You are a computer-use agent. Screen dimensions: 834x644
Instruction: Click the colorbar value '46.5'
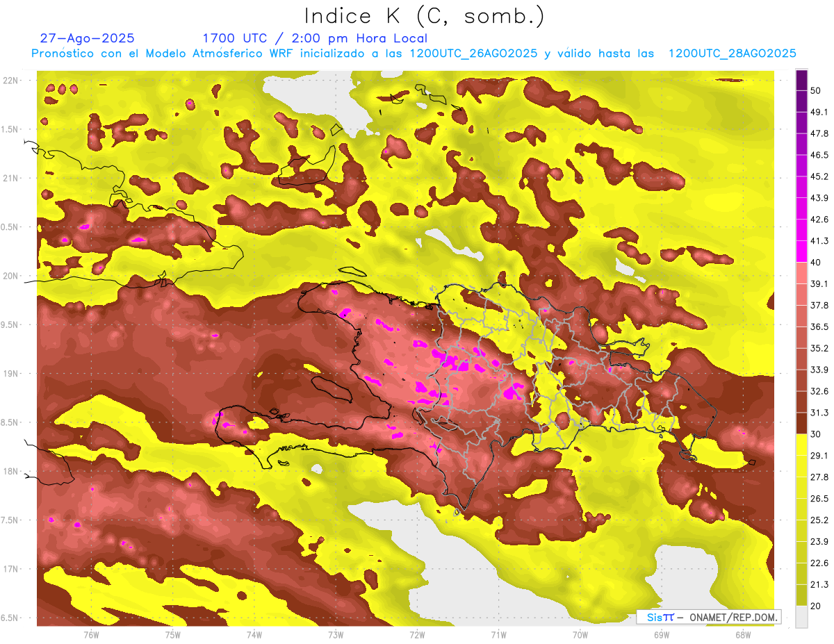pyautogui.click(x=819, y=155)
